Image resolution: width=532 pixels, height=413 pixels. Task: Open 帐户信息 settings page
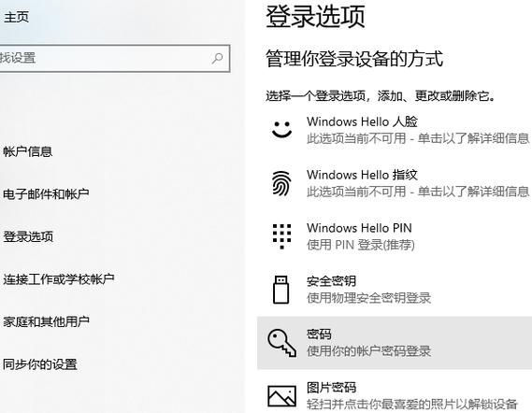tap(28, 151)
